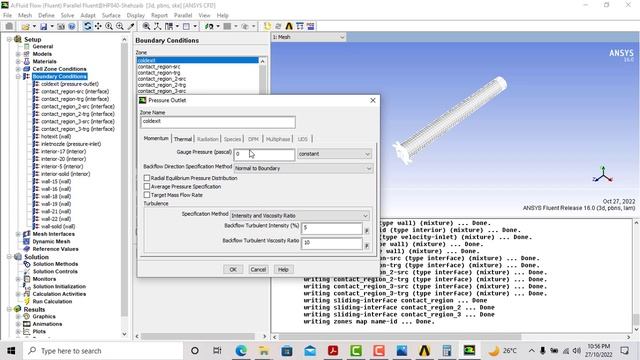Click the yellow ANSYS logo toolbar icon
Viewport: 640px width, 360px height.
coord(289,26)
